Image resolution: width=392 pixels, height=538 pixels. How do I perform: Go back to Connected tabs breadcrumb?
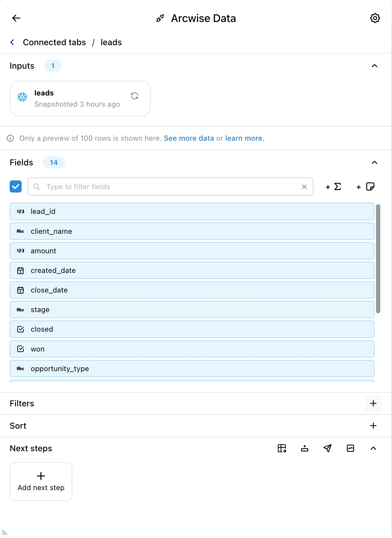pyautogui.click(x=54, y=42)
